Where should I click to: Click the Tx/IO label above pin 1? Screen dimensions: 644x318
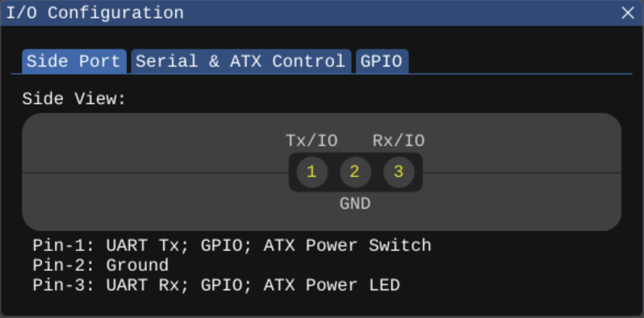[311, 141]
